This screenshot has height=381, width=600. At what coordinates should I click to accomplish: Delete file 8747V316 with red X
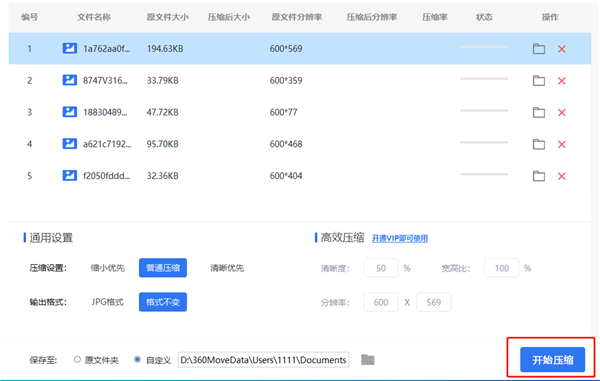tap(561, 81)
